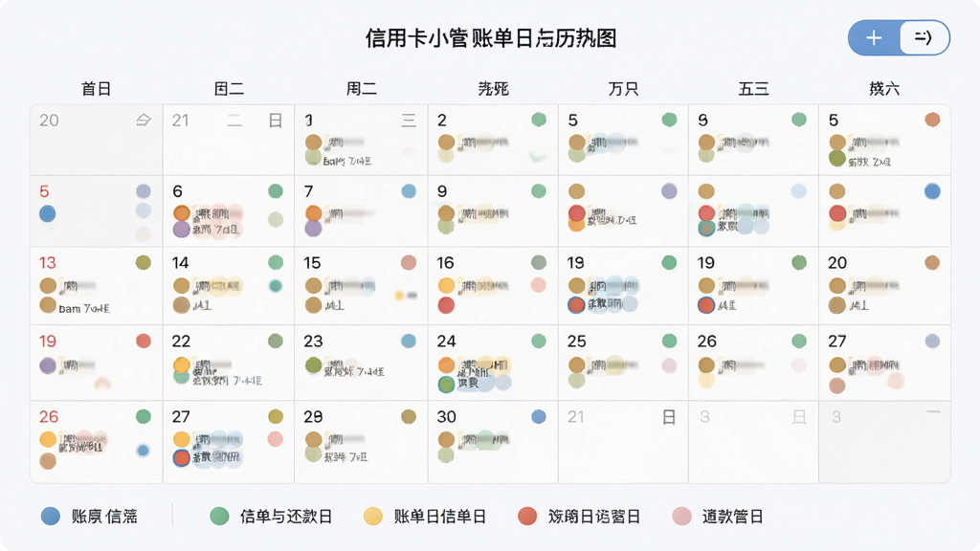Screen dimensions: 980x551
Task: Click the eraser icon in grey cell 20
Action: coord(144,120)
